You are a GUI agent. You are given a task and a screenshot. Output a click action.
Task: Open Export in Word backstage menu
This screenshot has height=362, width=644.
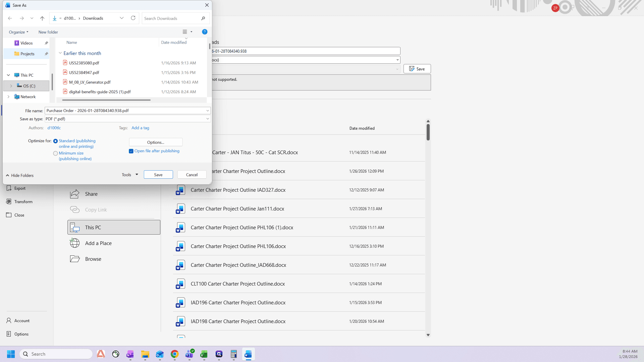[20, 188]
